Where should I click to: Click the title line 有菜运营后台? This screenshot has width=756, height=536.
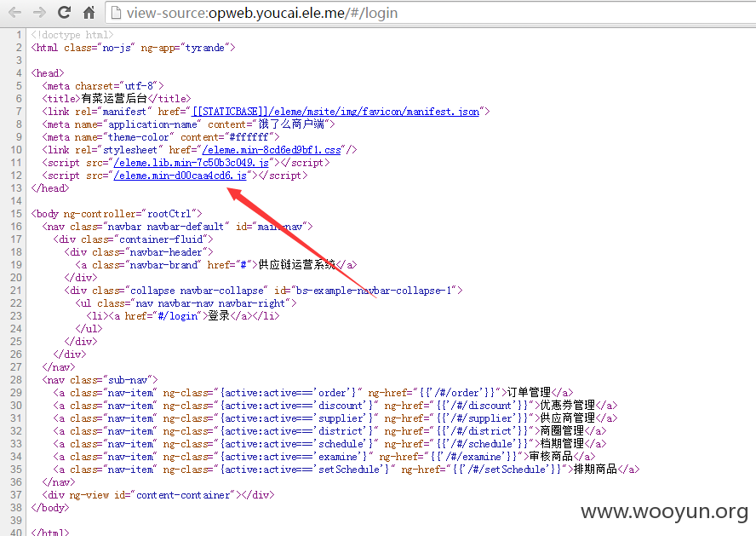click(x=116, y=99)
